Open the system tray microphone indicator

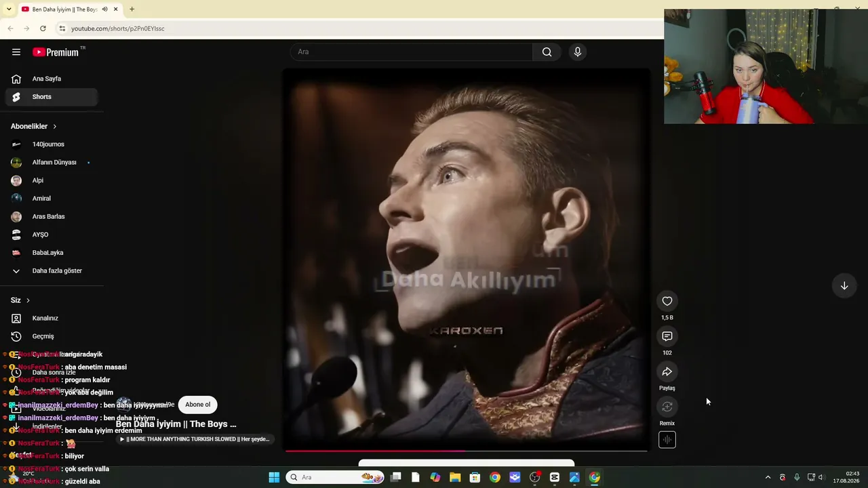[797, 477]
